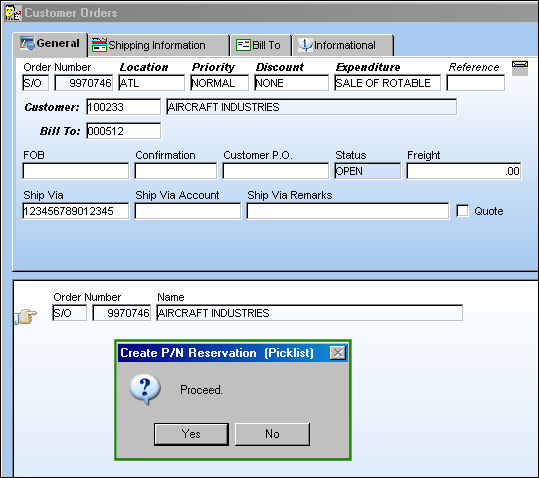Click the empty Confirmation field
The height and width of the screenshot is (478, 539).
coord(176,171)
